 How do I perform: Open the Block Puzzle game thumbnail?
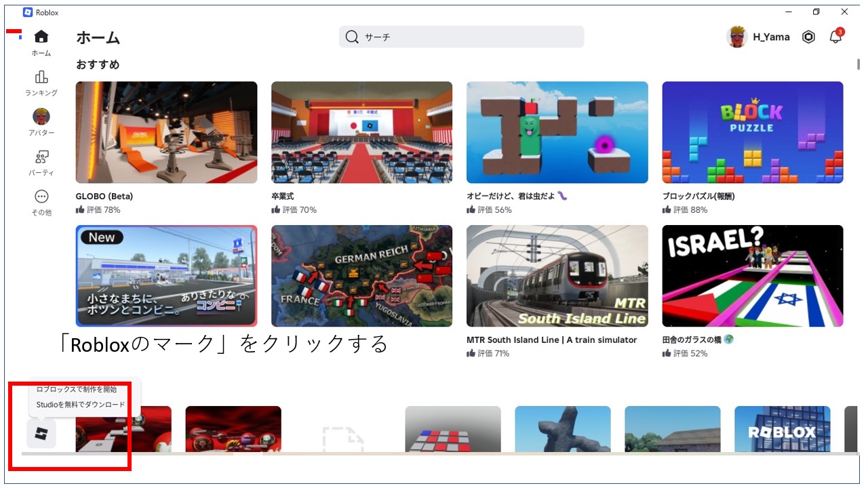753,133
